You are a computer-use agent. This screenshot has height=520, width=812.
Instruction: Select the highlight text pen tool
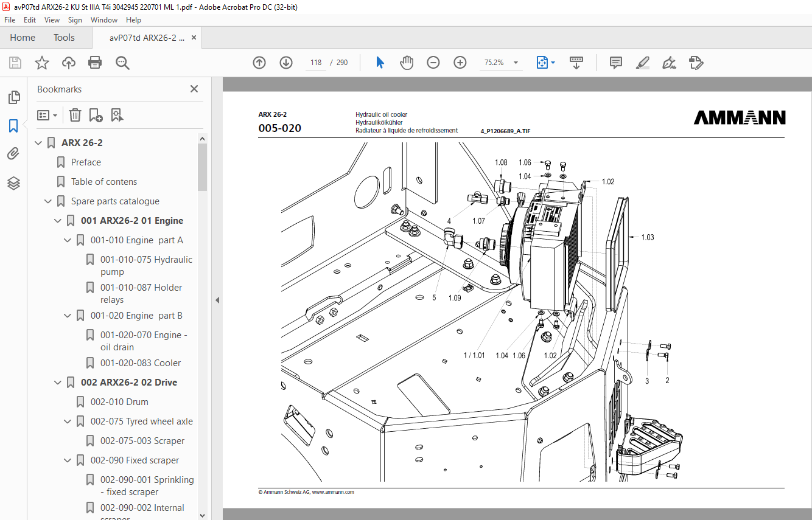[x=642, y=63]
